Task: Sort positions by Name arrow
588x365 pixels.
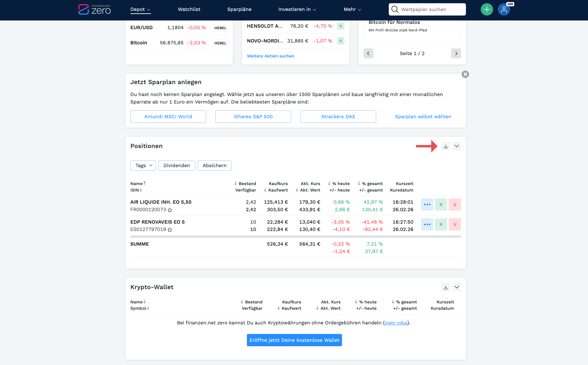Action: click(144, 183)
